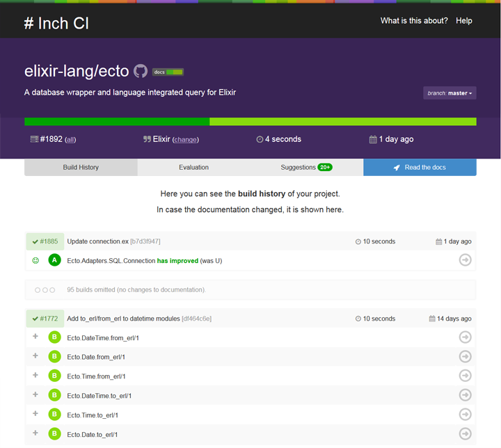Screen dimensions: 501x448
Task: Click B grade badge for Ecto.DateTime.to_erl/1
Action: tap(55, 395)
